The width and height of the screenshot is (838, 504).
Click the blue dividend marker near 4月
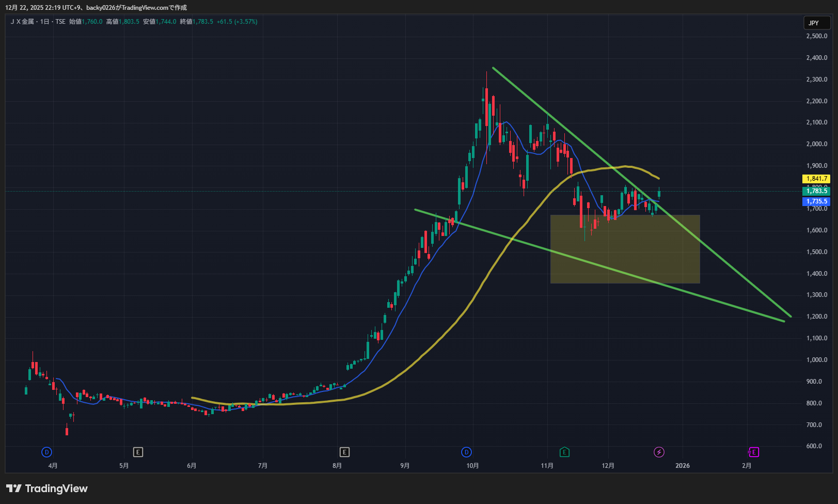pos(46,452)
